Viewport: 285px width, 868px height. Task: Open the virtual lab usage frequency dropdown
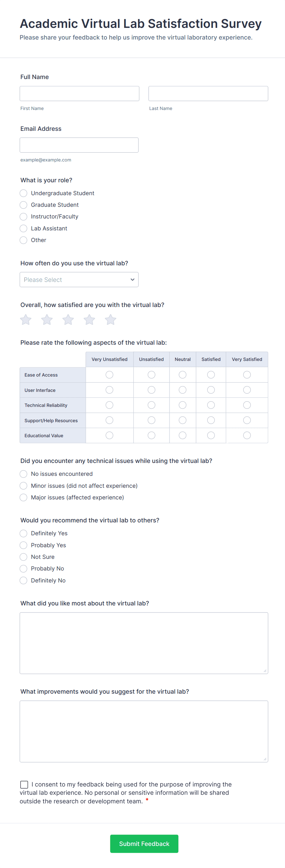79,279
